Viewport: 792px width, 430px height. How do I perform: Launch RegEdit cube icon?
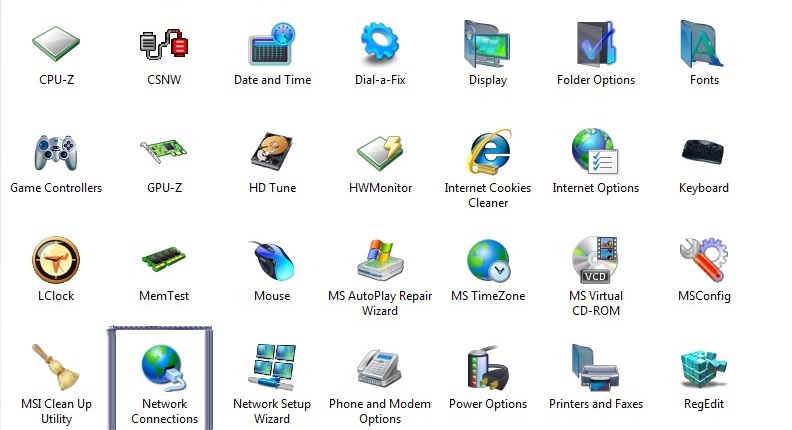coord(703,369)
